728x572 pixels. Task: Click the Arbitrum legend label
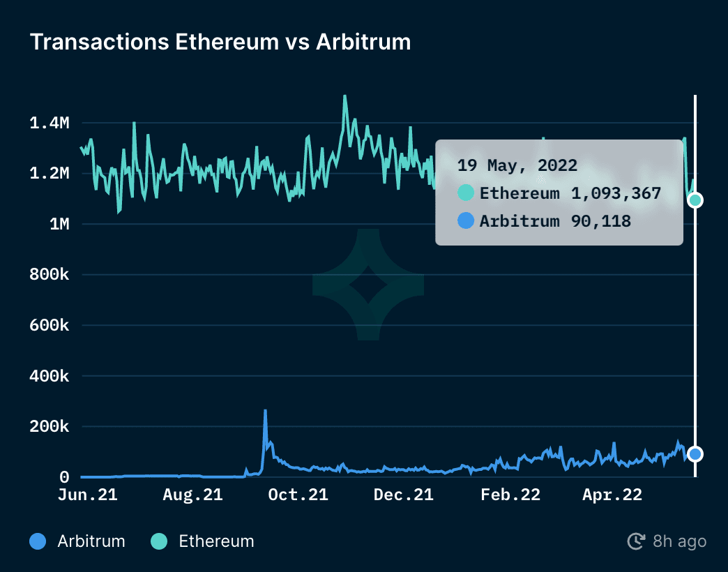click(x=91, y=541)
